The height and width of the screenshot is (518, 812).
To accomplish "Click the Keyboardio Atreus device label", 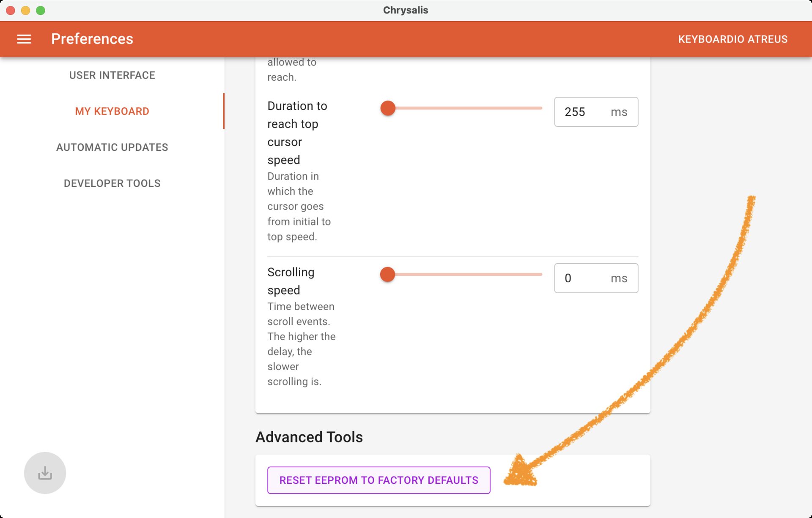I will 732,39.
